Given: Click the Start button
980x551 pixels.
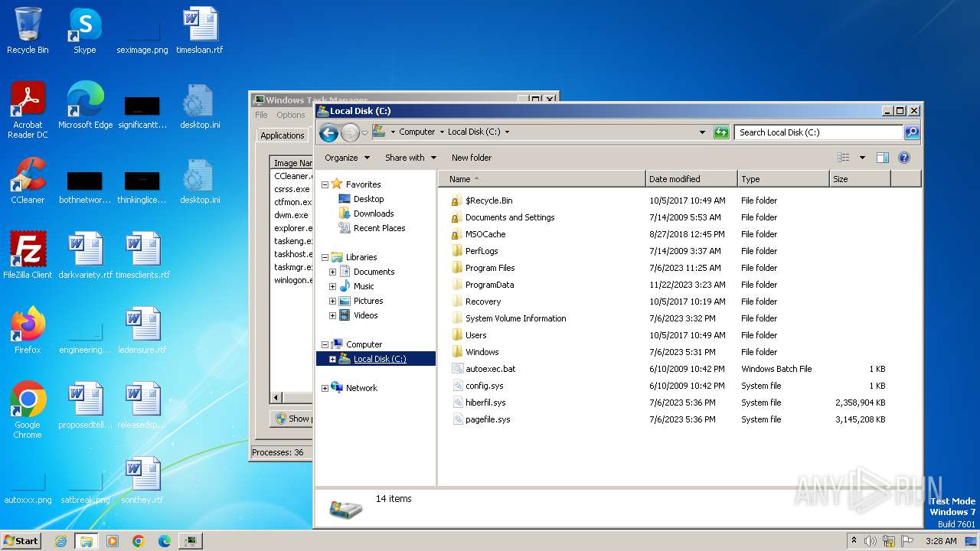Looking at the screenshot, I should [21, 541].
